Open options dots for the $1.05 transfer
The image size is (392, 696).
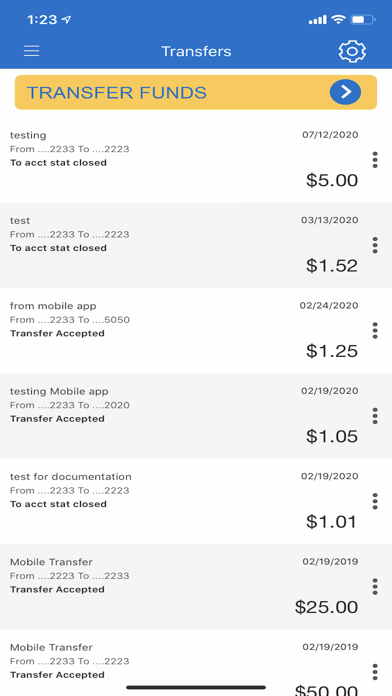click(375, 416)
